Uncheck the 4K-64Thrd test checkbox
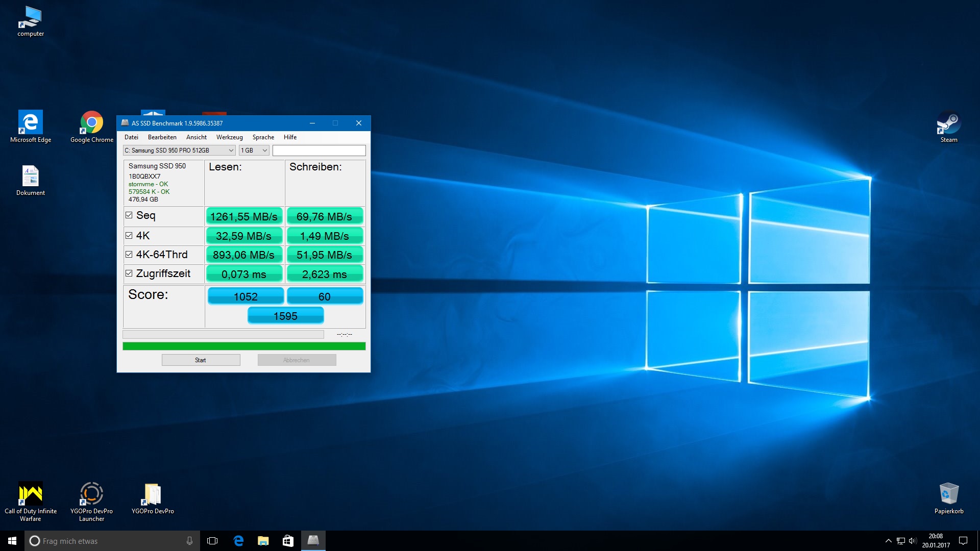The image size is (980, 551). click(129, 254)
